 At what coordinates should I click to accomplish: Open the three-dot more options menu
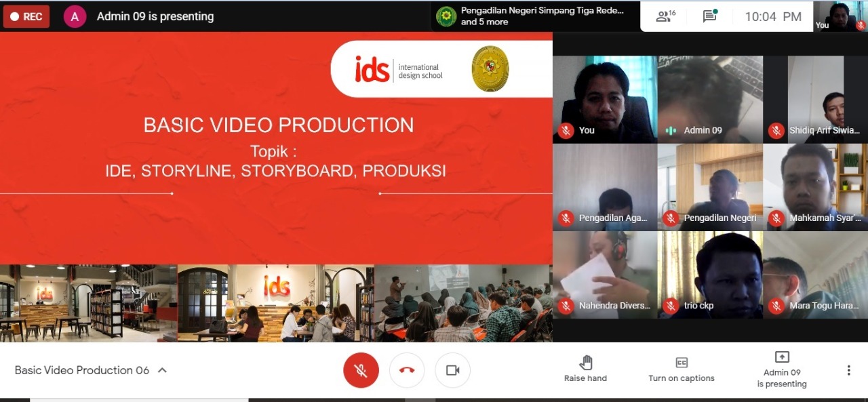click(848, 370)
